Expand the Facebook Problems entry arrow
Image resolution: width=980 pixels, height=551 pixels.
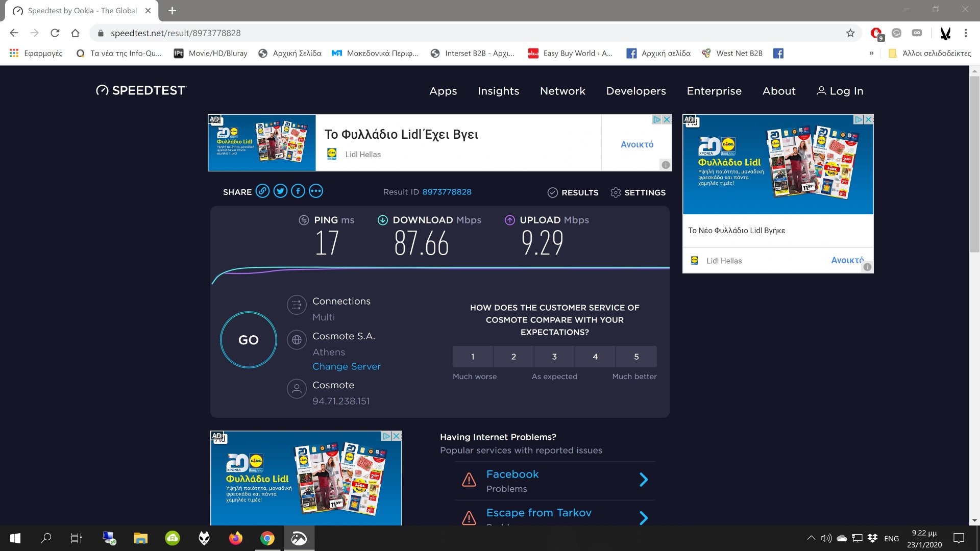644,480
